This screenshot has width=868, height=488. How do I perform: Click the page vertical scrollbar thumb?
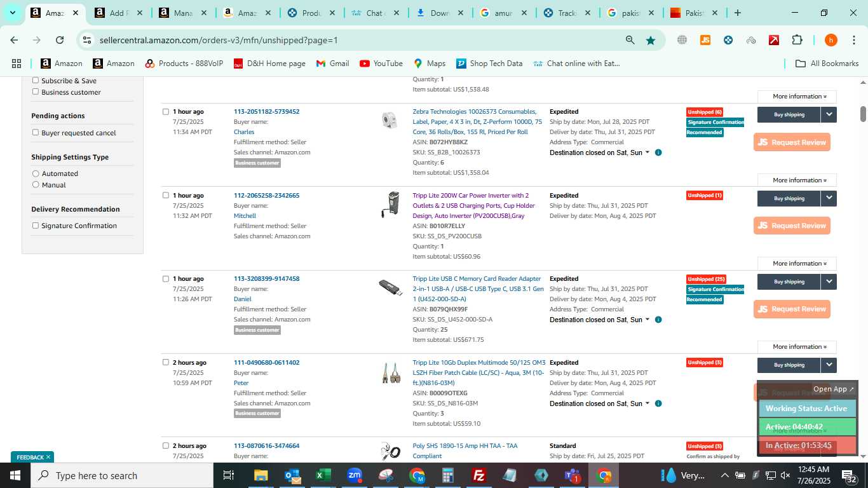[863, 114]
